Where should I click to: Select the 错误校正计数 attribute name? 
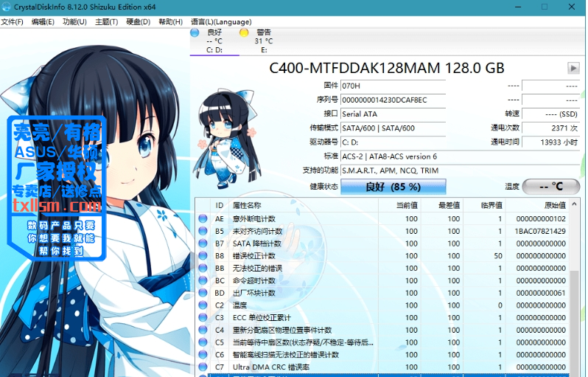[x=254, y=256]
